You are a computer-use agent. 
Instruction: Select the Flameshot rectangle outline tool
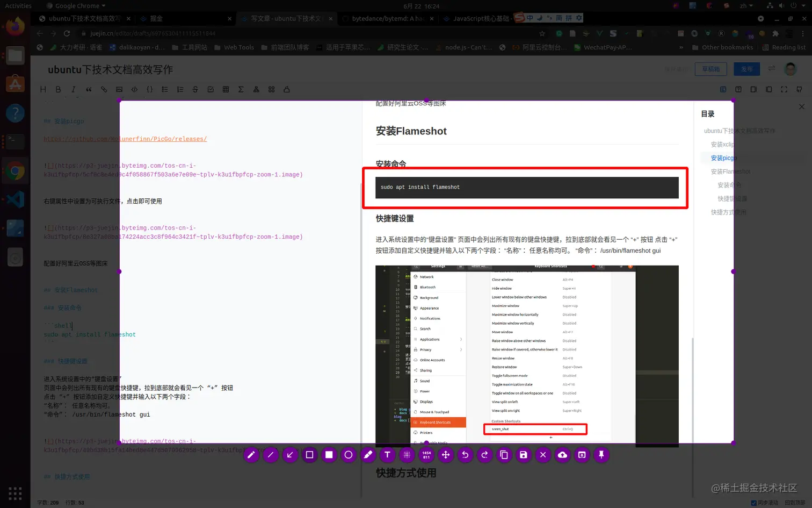(309, 455)
